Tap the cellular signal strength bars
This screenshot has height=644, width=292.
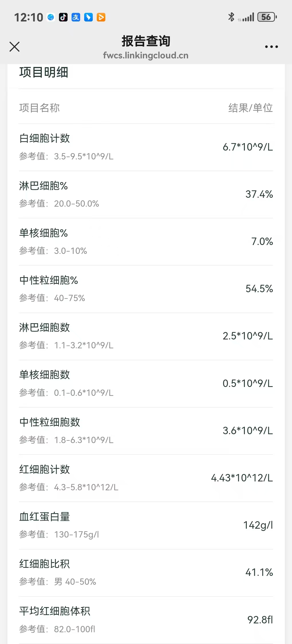246,18
